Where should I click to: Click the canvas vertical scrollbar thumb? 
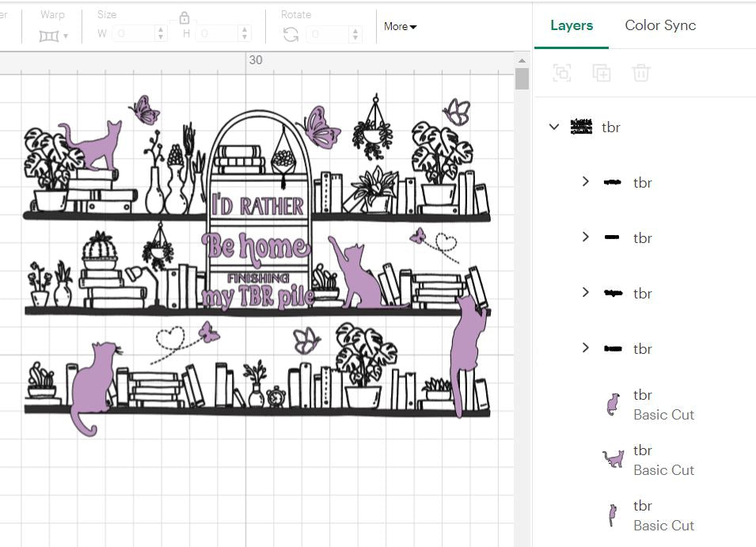click(522, 78)
